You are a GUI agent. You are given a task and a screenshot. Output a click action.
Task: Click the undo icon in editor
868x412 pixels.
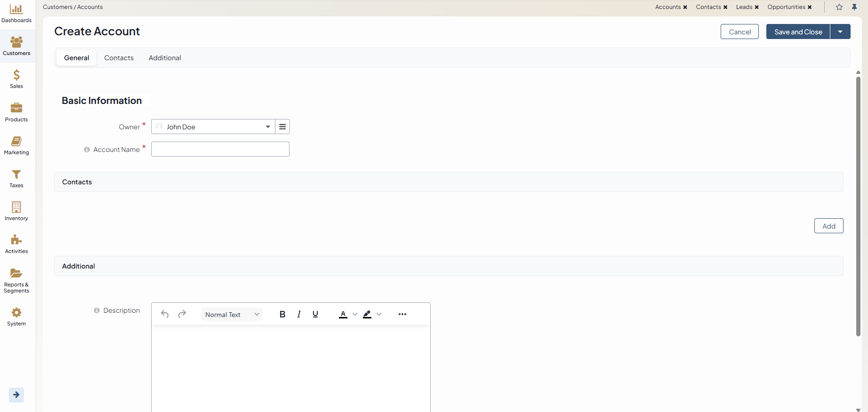pos(165,314)
